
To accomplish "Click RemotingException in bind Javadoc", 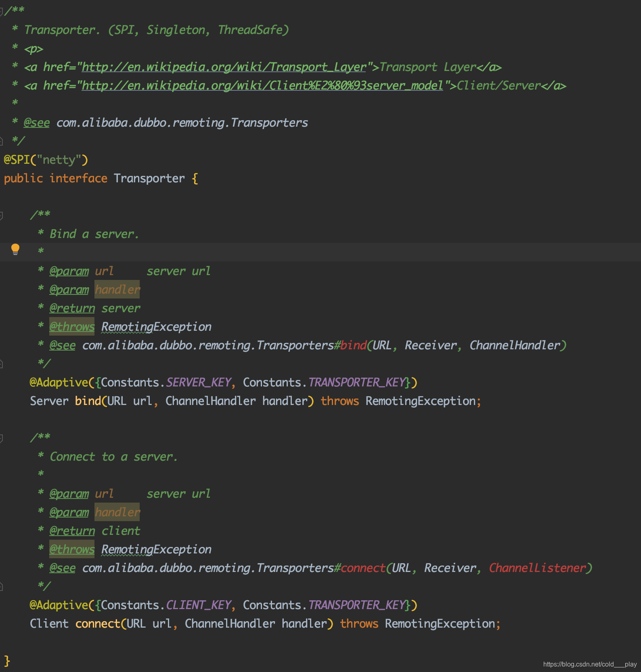I will click(156, 327).
